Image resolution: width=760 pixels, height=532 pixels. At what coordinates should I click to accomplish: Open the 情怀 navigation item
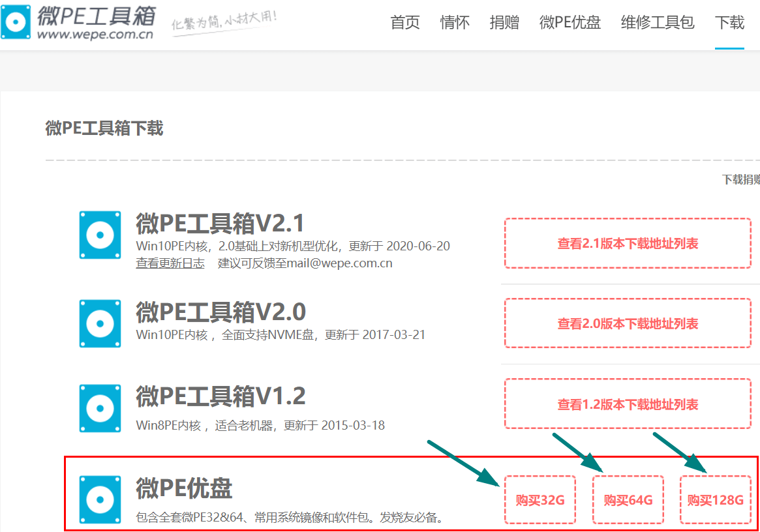[455, 22]
